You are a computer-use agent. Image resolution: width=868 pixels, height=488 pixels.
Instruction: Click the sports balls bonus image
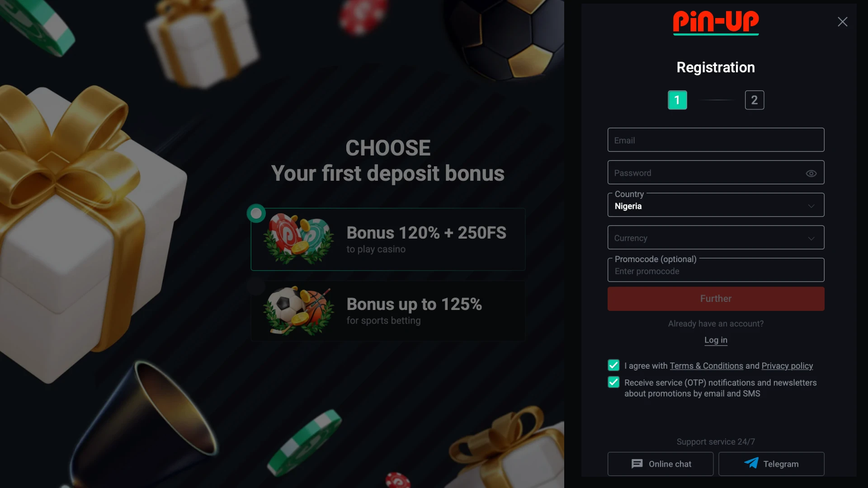point(299,311)
